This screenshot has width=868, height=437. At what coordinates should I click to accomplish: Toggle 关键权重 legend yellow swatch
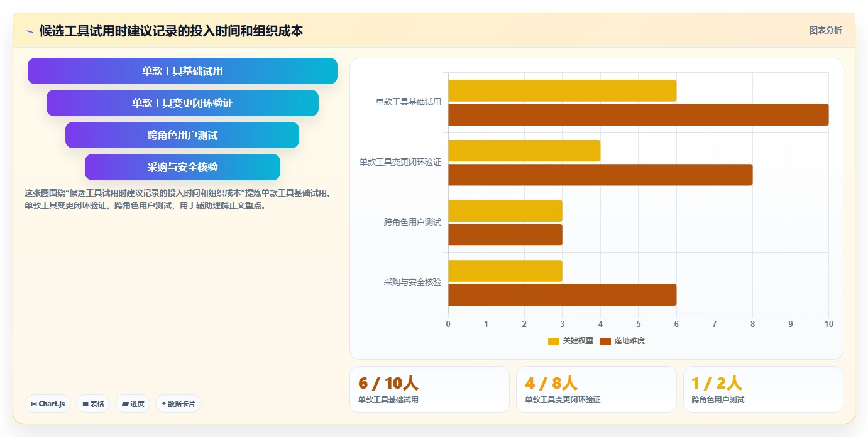coord(553,341)
